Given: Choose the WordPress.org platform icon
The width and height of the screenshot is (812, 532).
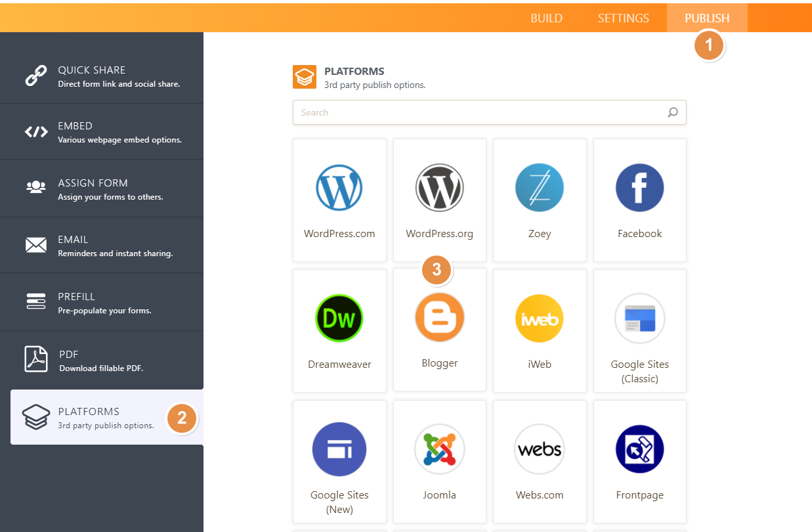Looking at the screenshot, I should click(x=439, y=188).
